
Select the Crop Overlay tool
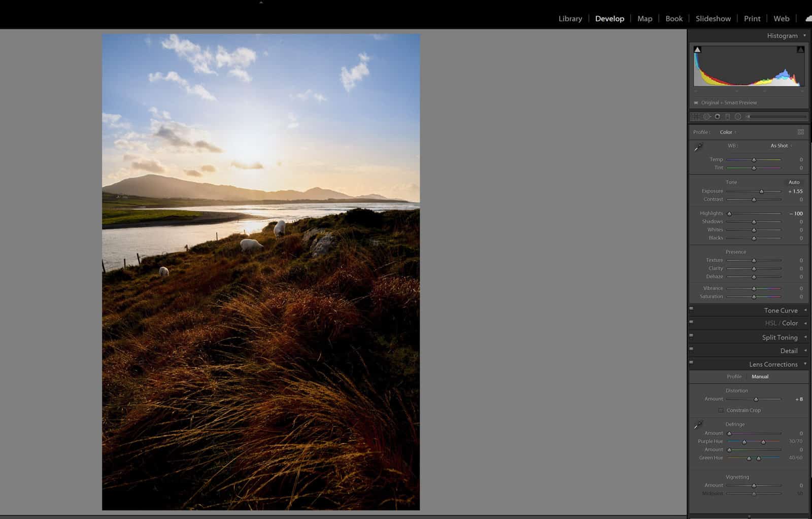[x=694, y=116]
